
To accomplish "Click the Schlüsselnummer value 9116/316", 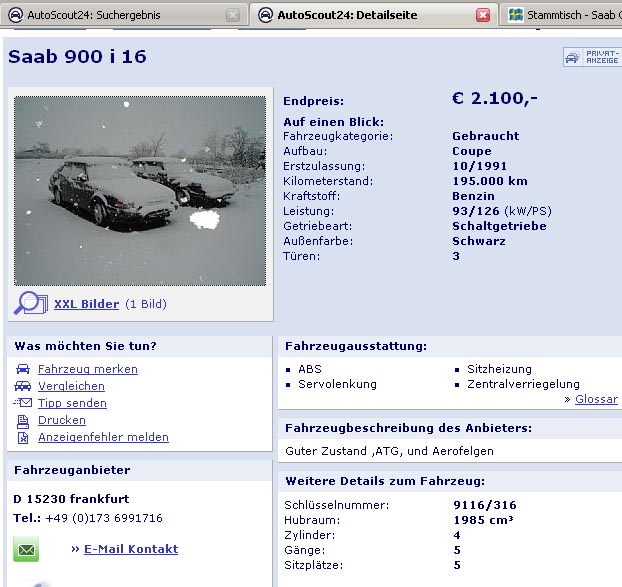I will (485, 505).
